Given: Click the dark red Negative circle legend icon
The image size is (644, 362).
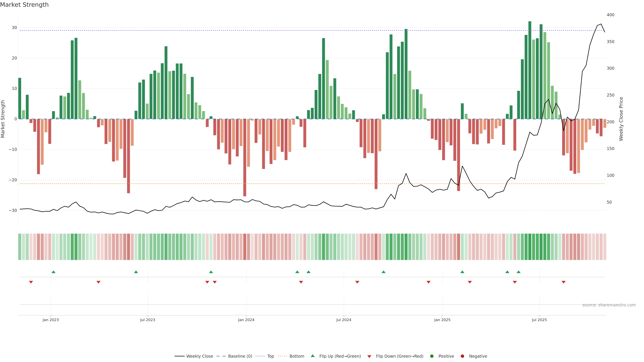Looking at the screenshot, I should tap(462, 356).
